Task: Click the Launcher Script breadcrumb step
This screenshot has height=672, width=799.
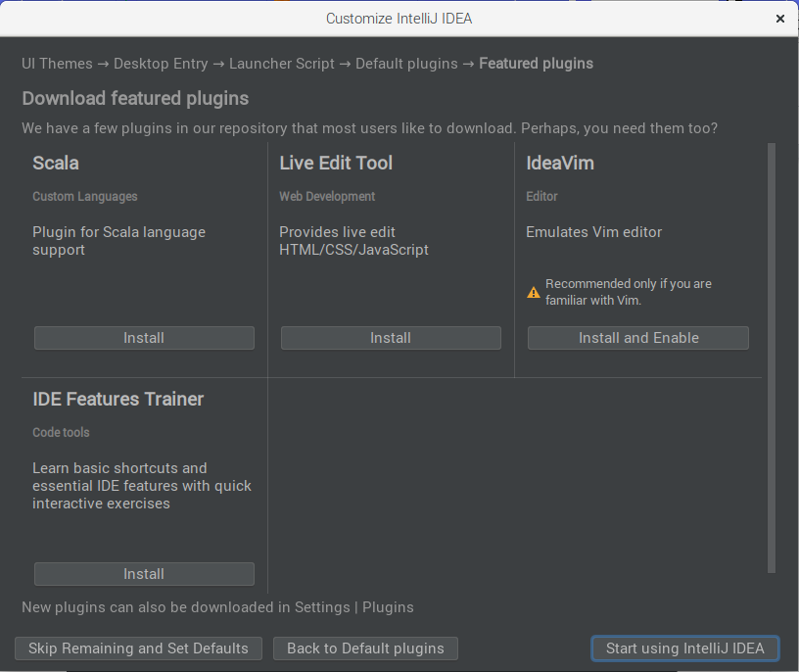Action: pos(282,64)
